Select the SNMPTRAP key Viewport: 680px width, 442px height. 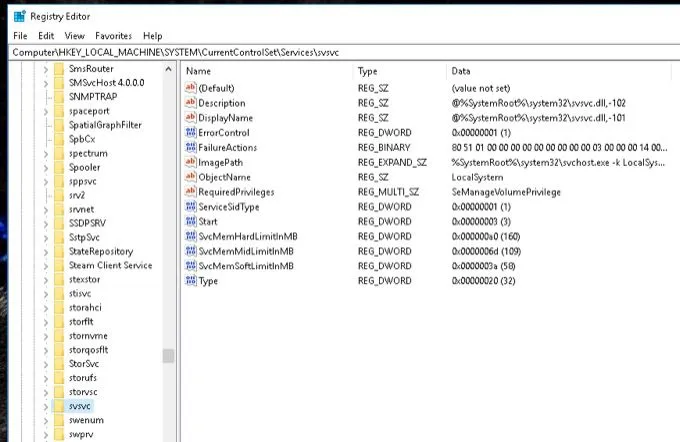(93, 97)
